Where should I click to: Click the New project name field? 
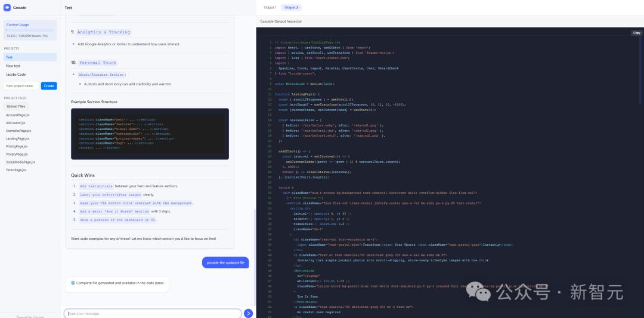[x=21, y=86]
